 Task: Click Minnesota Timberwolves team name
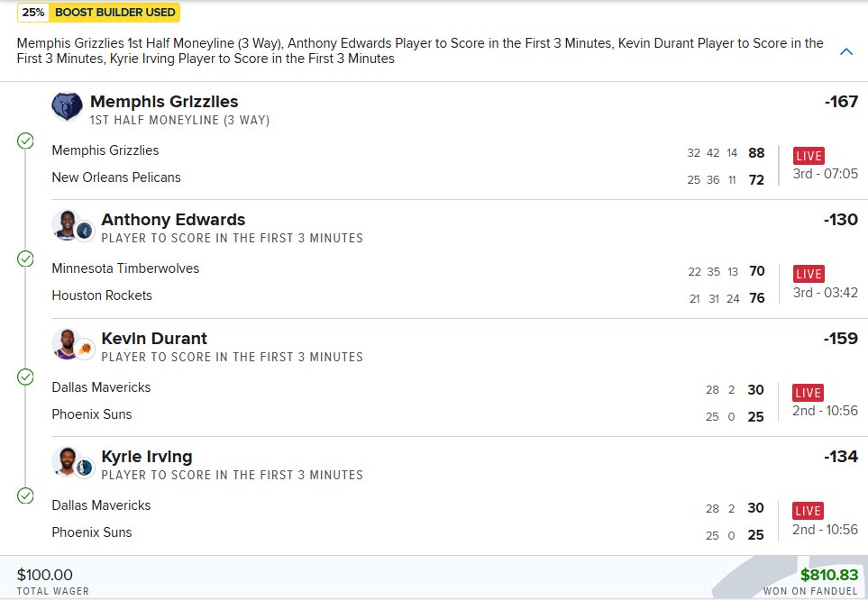click(x=125, y=268)
